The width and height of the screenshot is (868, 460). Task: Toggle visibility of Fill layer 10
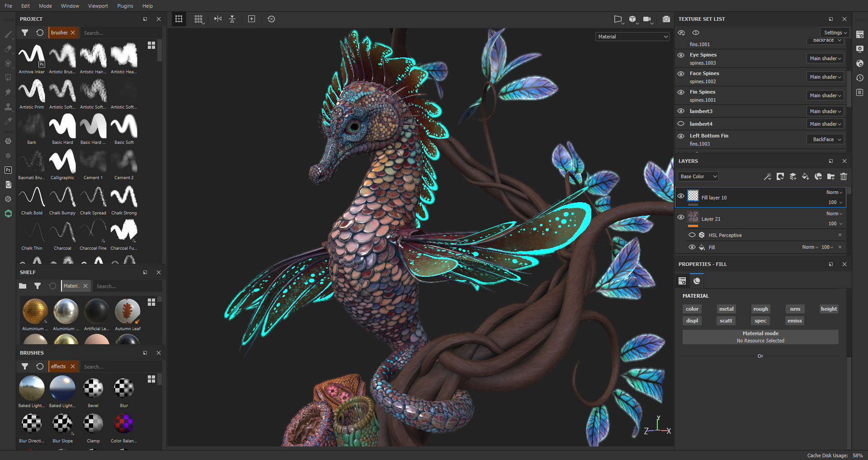click(x=681, y=196)
